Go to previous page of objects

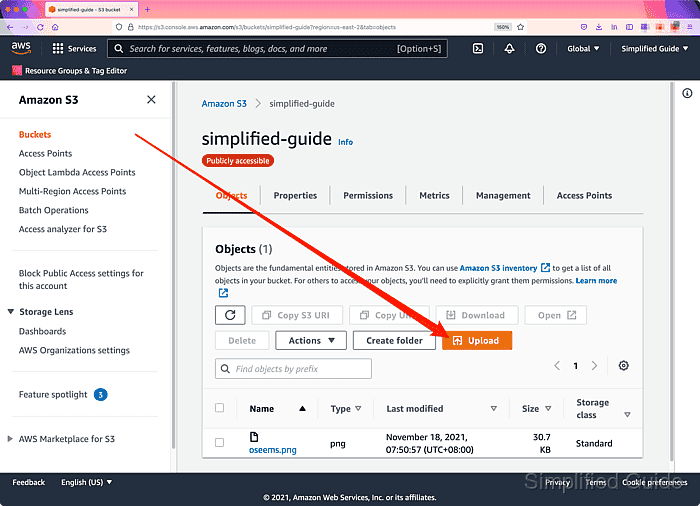[x=557, y=366]
